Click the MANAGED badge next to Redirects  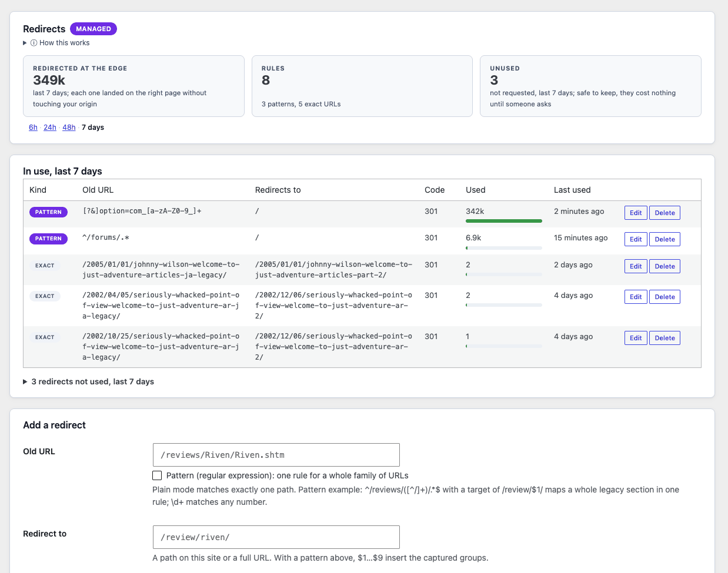pos(93,29)
